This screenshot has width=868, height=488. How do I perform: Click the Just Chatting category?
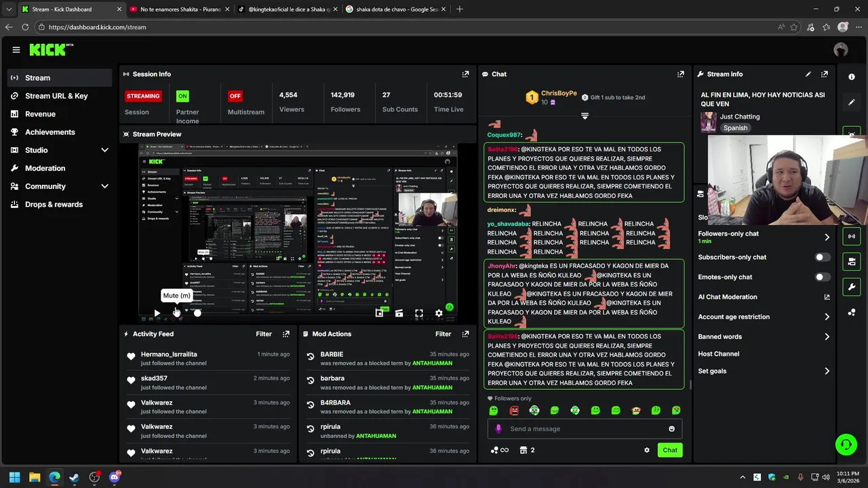click(x=739, y=117)
